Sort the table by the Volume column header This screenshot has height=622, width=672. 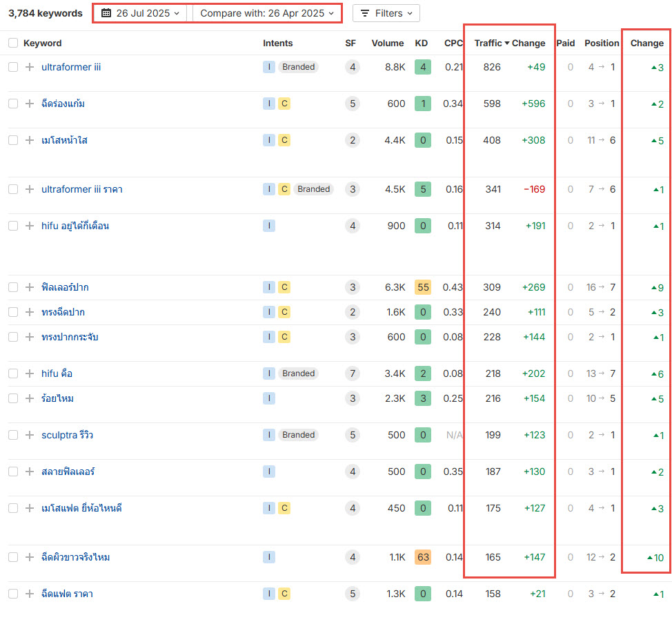click(x=387, y=43)
